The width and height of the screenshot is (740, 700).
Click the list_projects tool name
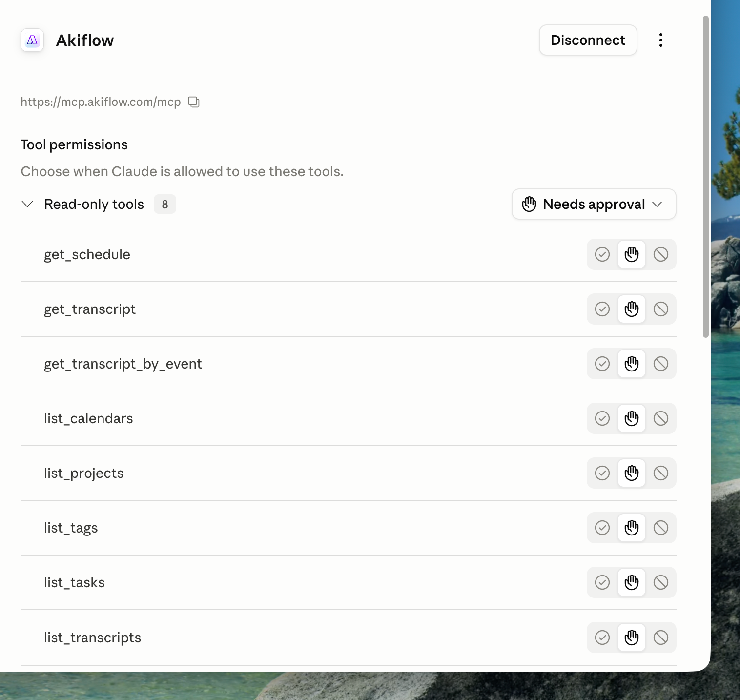(x=84, y=474)
